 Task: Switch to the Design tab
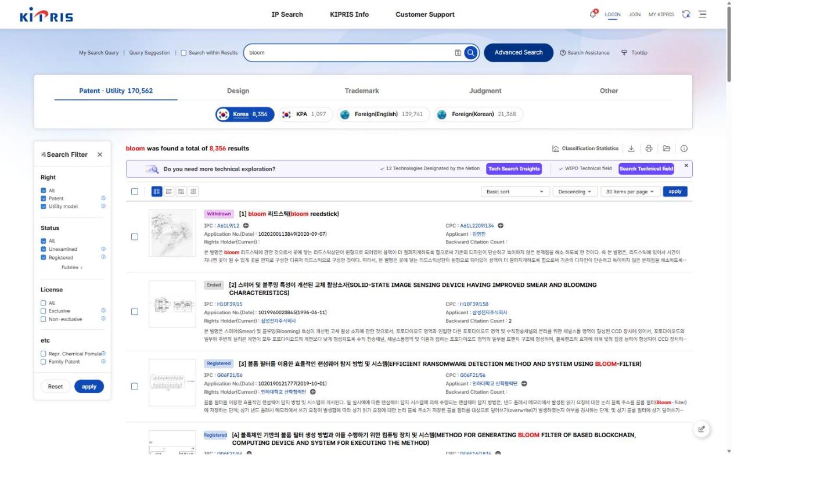pos(238,91)
